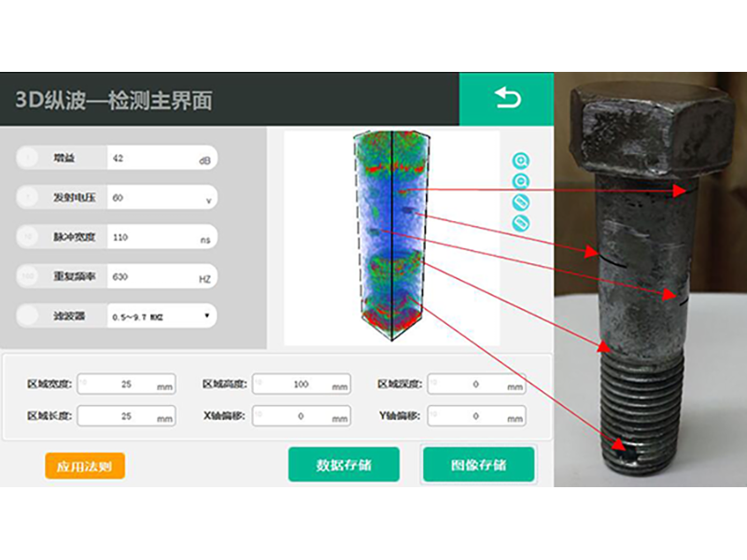Image resolution: width=747 pixels, height=560 pixels.
Task: Click the round step knob beside 发射电压
Action: 29,198
